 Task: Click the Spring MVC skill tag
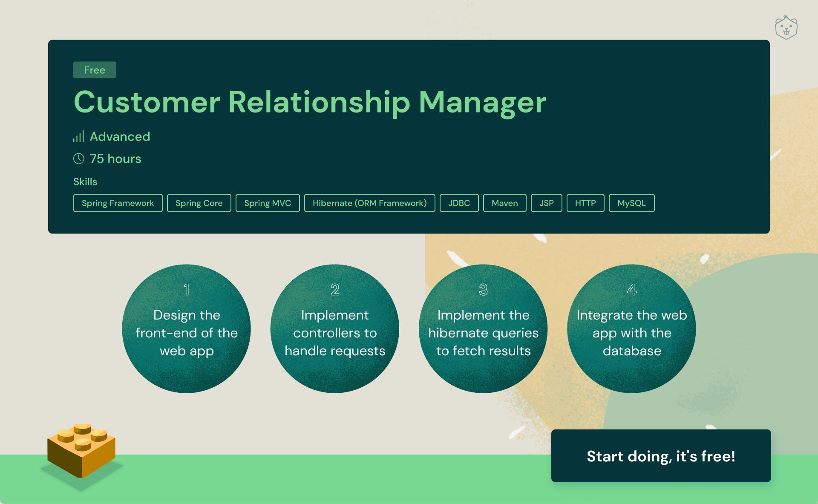pyautogui.click(x=268, y=203)
